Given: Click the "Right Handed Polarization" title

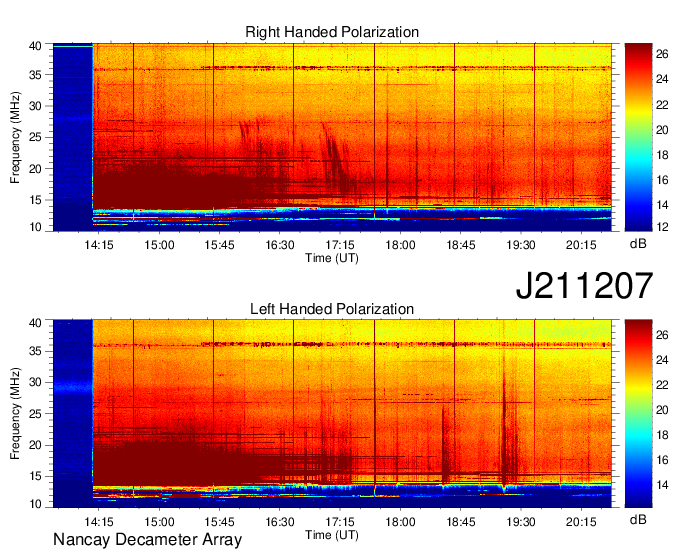Looking at the screenshot, I should point(332,32).
